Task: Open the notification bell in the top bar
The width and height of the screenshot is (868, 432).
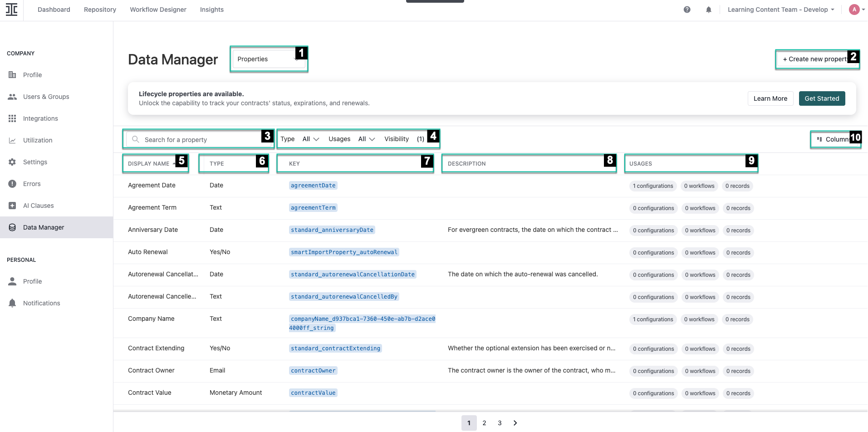Action: coord(709,9)
